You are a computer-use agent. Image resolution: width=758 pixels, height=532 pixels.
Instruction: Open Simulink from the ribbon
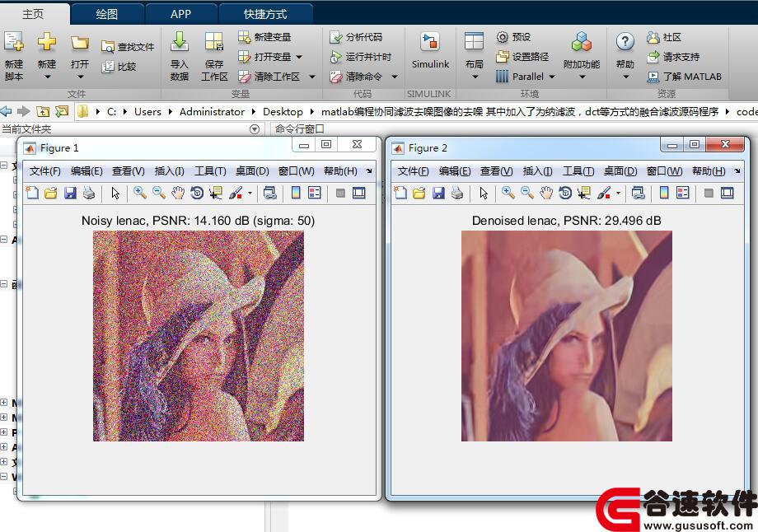pyautogui.click(x=430, y=51)
